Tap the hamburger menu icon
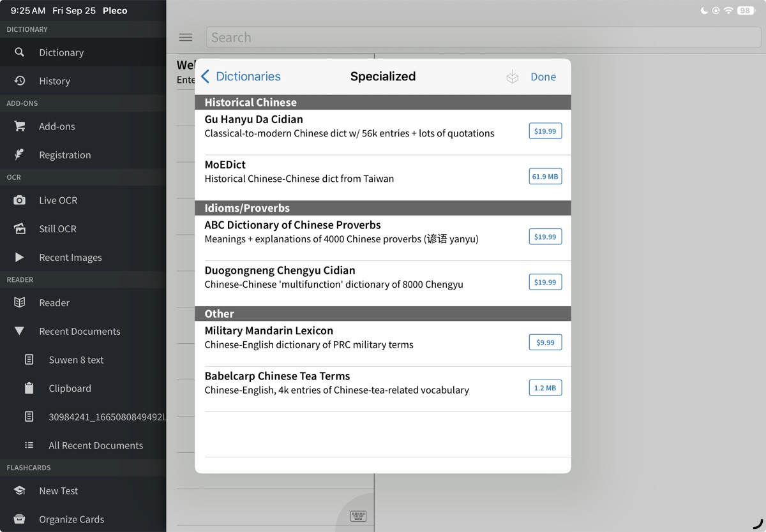Screen dimensions: 766x532 pyautogui.click(x=186, y=37)
